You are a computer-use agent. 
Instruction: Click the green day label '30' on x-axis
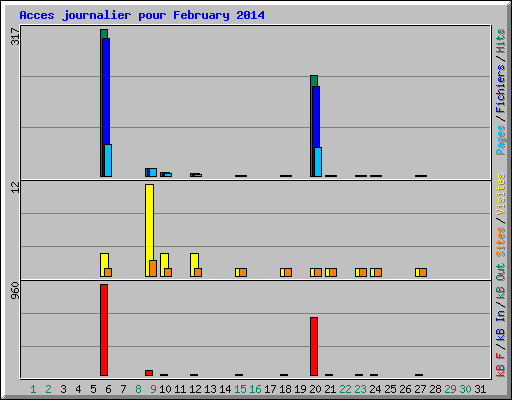click(465, 389)
